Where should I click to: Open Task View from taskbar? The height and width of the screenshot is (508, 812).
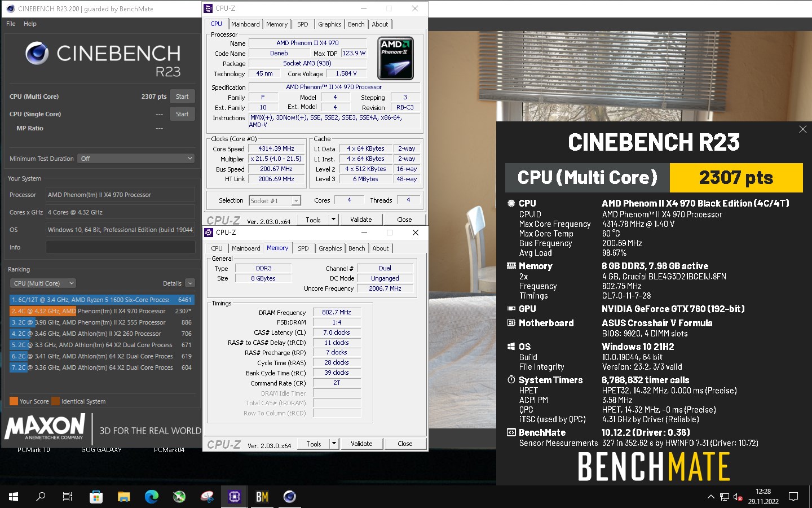point(68,497)
